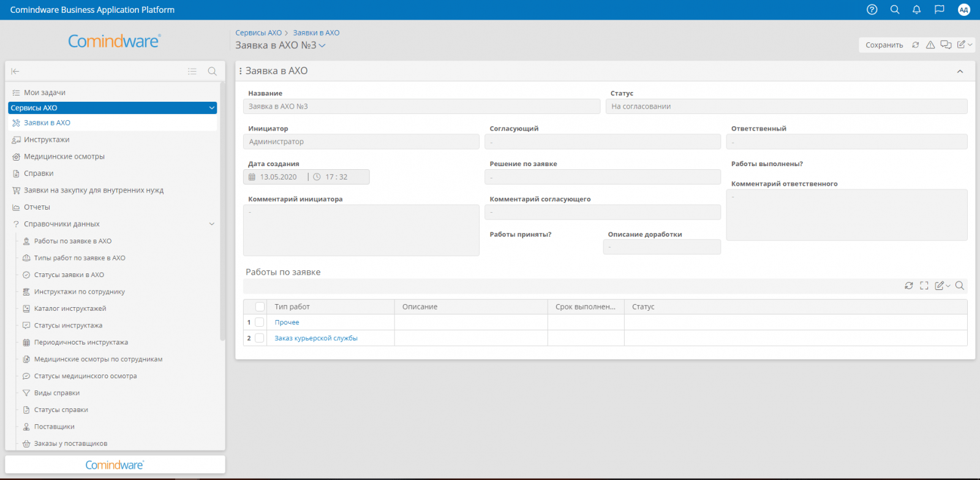The image size is (980, 480).
Task: Check the Заказ курьерской службы row checkbox
Action: pos(260,338)
